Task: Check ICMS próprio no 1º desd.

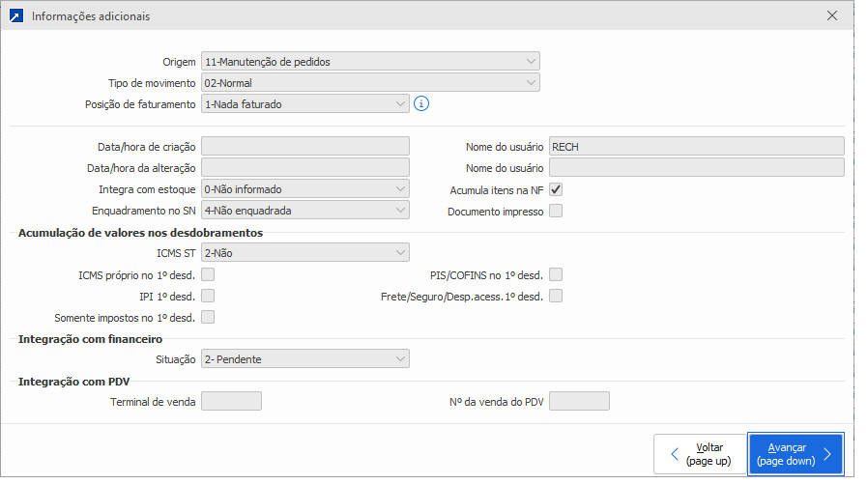Action: tap(208, 275)
